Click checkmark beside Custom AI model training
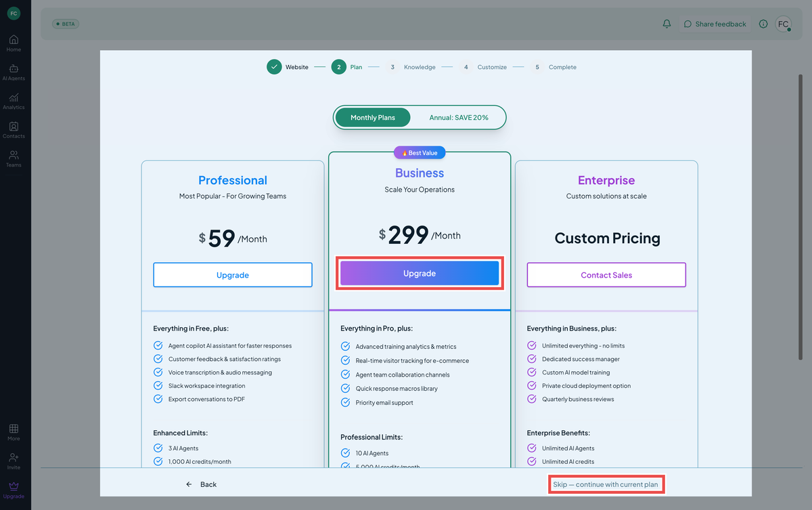Screen dimensions: 812x510 pos(532,372)
